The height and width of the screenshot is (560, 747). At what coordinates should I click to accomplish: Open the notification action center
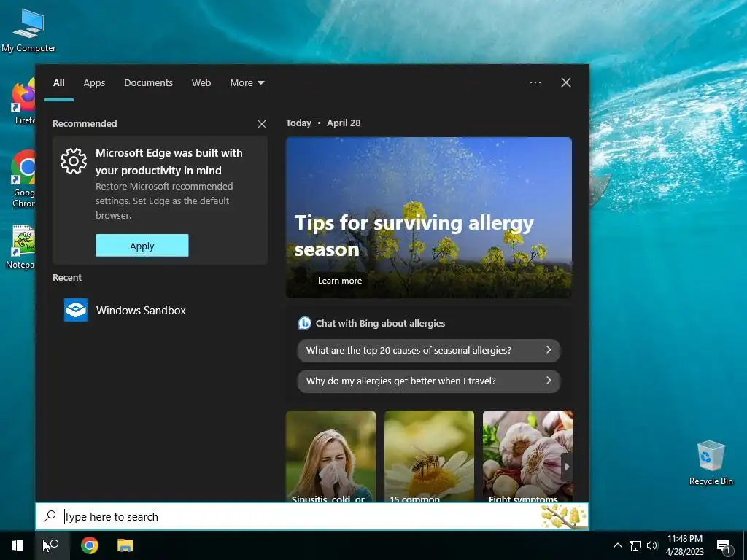pyautogui.click(x=724, y=545)
